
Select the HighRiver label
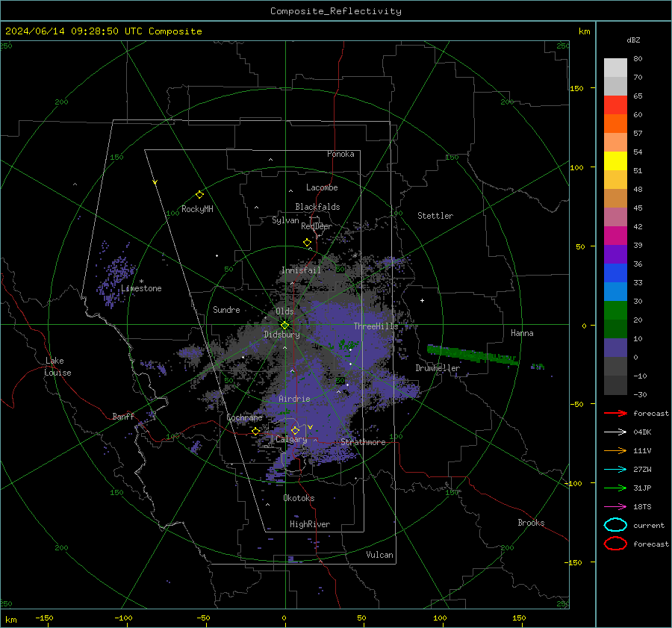tap(309, 524)
